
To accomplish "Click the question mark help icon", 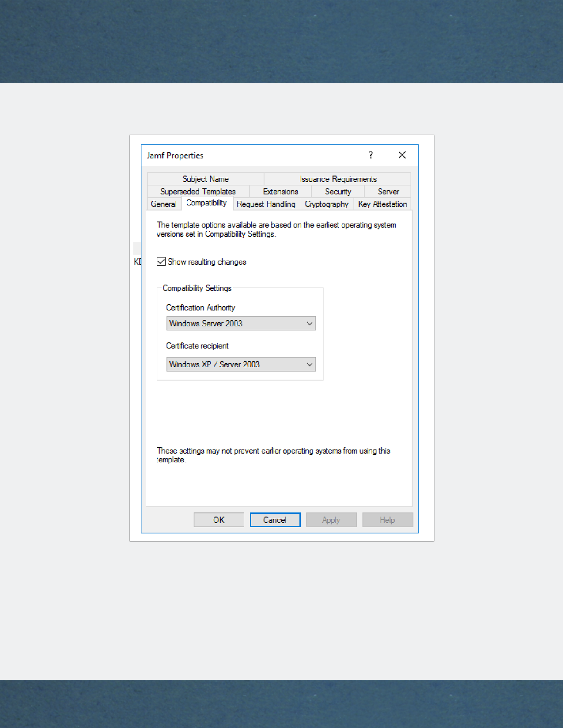I will tap(371, 155).
